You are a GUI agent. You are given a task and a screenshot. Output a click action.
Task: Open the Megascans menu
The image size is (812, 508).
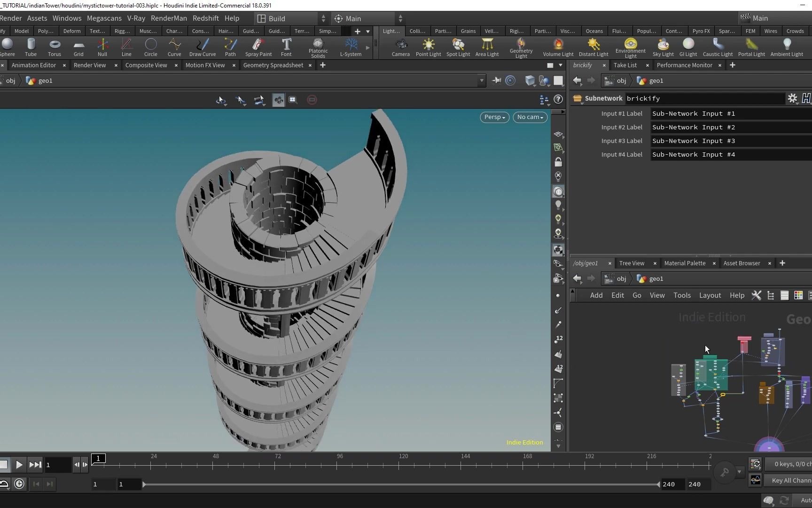[x=104, y=18]
